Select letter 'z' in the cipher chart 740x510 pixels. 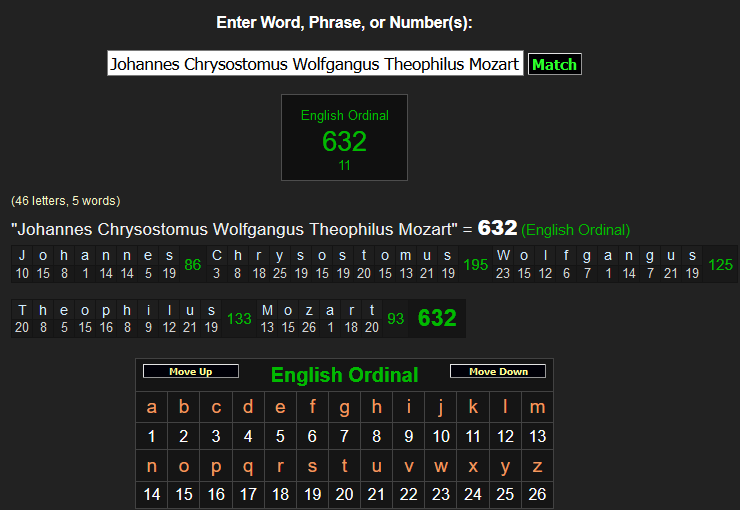[x=537, y=466]
